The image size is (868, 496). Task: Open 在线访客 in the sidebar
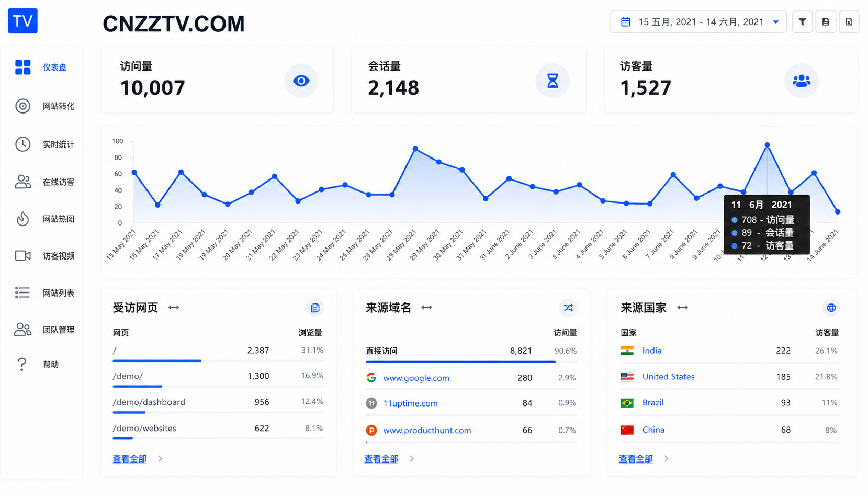coord(59,182)
